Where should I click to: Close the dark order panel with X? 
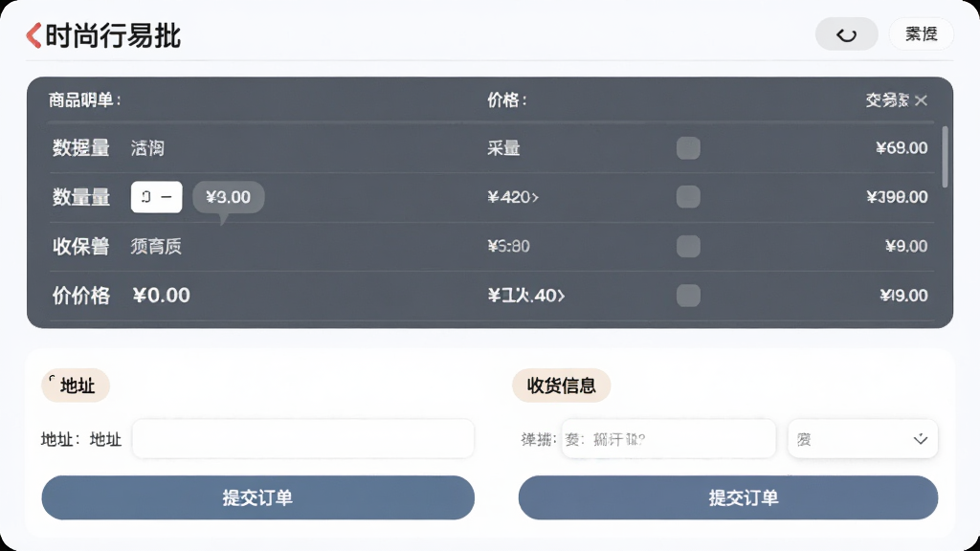click(921, 99)
